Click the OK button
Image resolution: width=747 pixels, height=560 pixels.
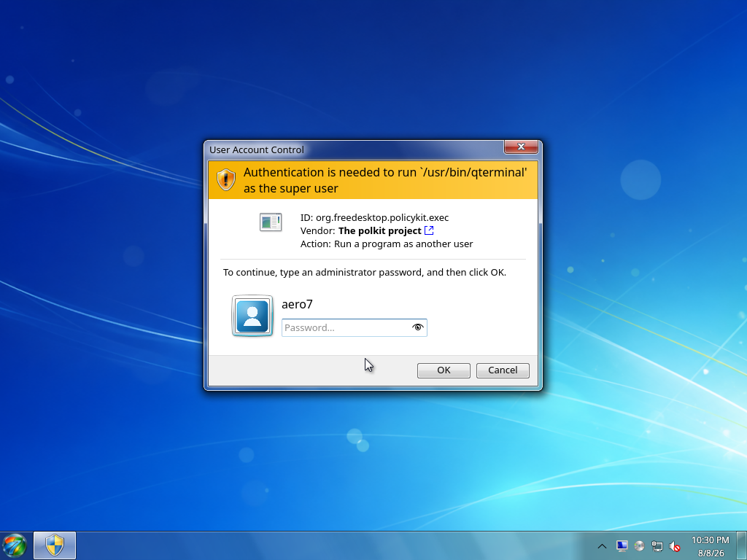pyautogui.click(x=444, y=370)
